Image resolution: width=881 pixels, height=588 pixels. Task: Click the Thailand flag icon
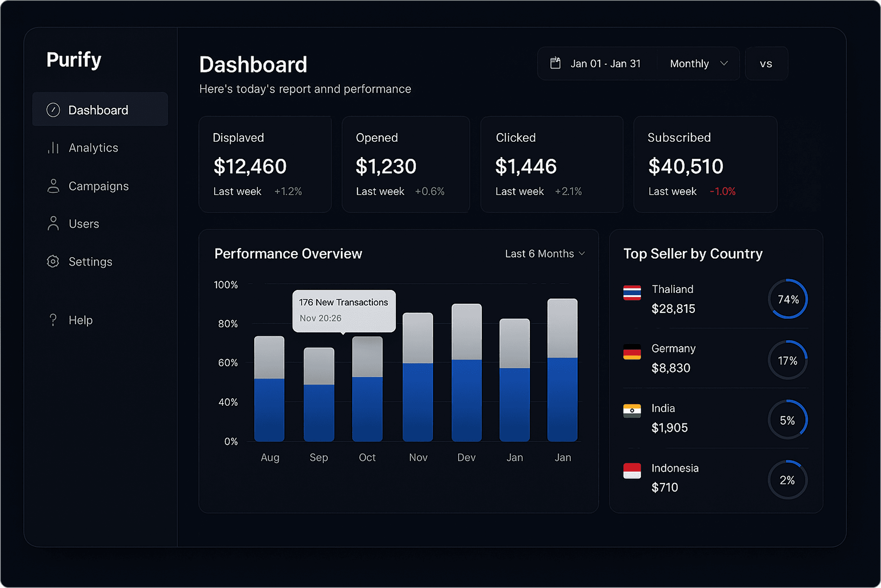(x=632, y=293)
